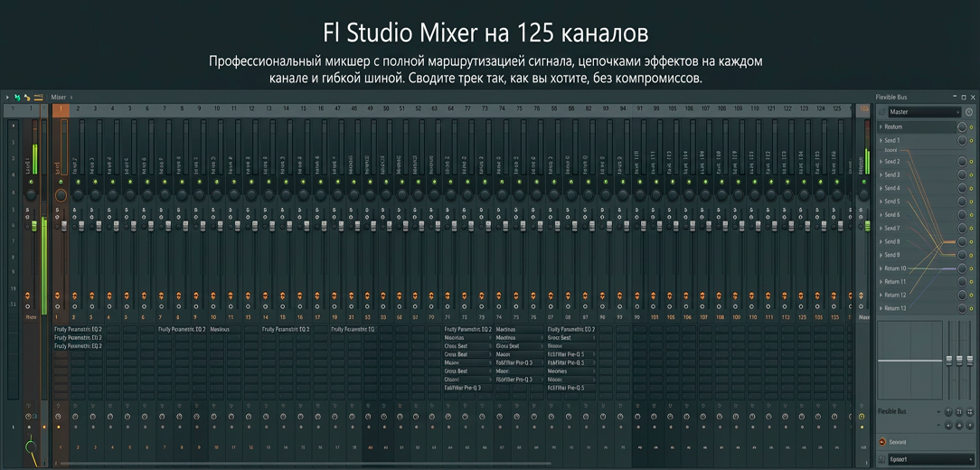Viewport: 980px width, 470px height.
Task: Click the bottom stereo knob under channel 1
Action: [x=58, y=417]
